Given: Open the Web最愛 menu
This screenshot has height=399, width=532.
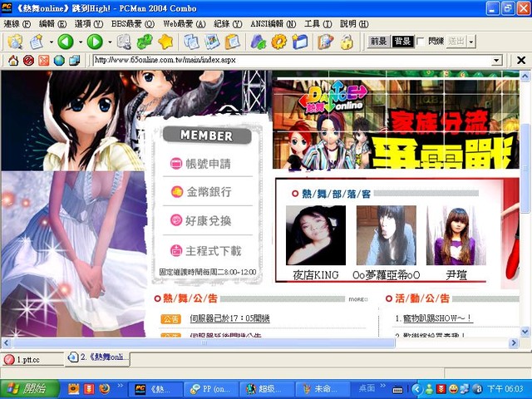Looking at the screenshot, I should (185, 24).
